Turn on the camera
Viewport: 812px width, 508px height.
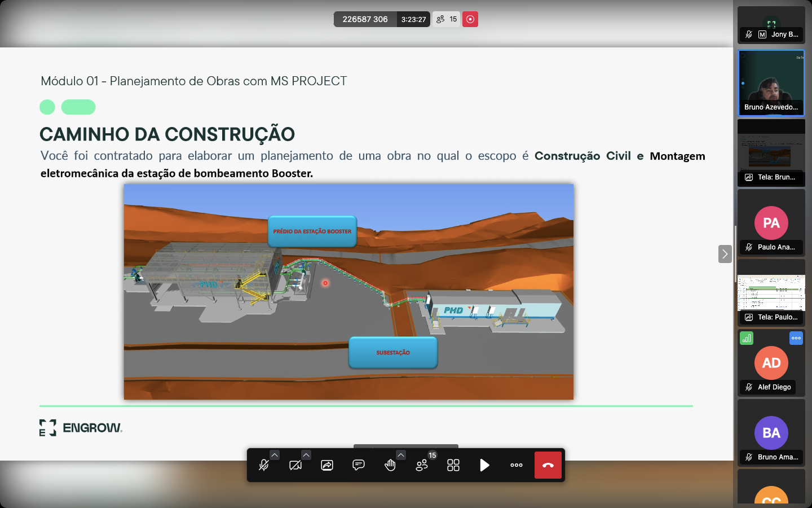(x=295, y=465)
